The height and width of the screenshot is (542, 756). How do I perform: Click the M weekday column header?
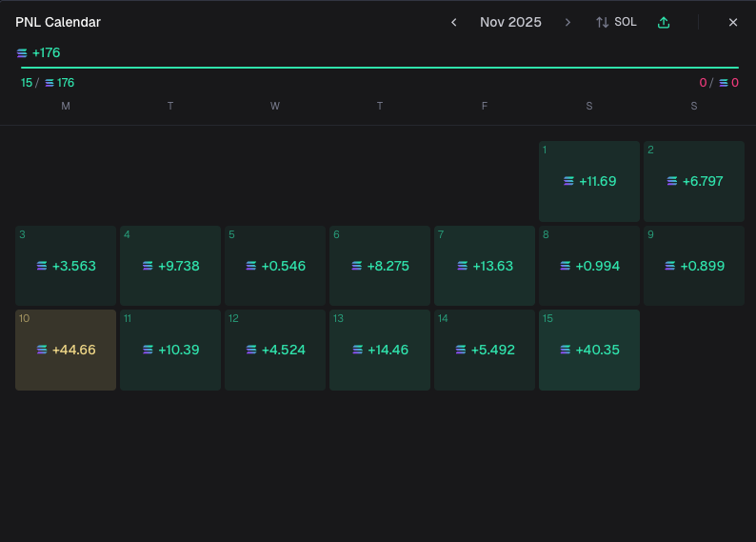[66, 106]
